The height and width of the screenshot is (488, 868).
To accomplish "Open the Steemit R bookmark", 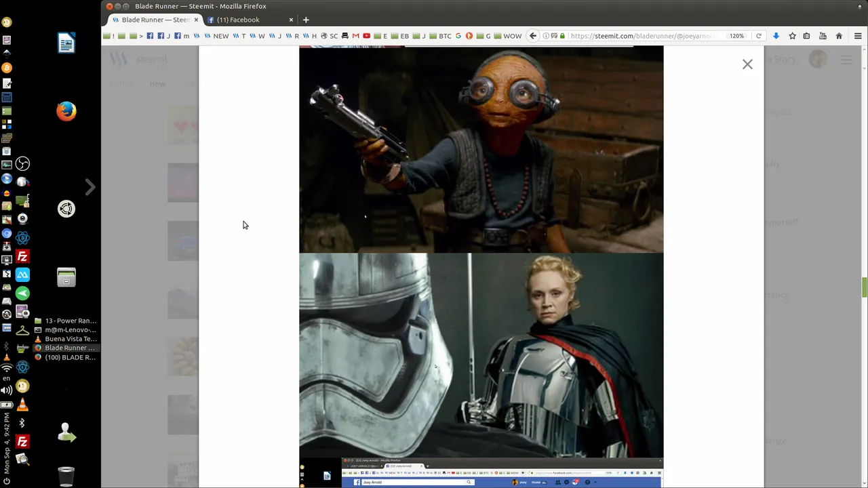I will coord(292,36).
